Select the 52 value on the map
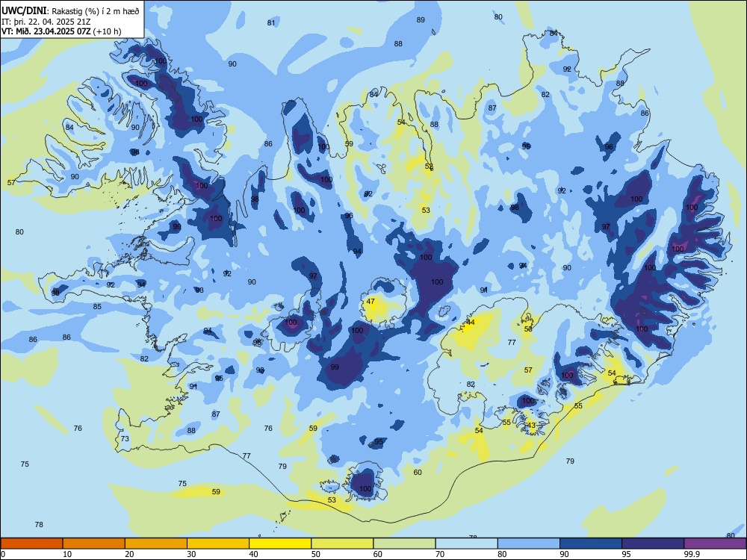747x560 pixels. click(429, 167)
